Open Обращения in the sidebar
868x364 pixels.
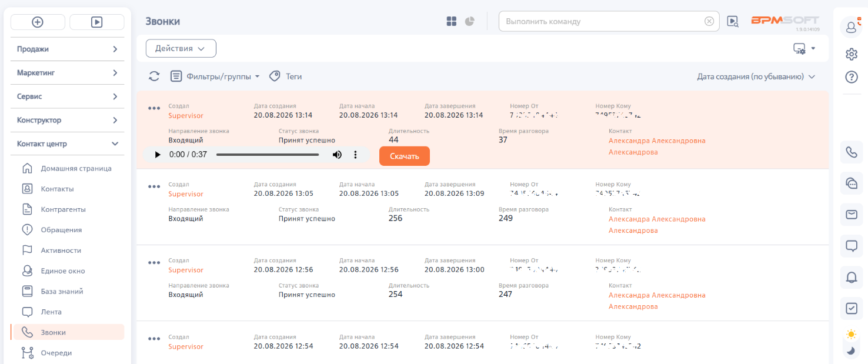coord(61,230)
